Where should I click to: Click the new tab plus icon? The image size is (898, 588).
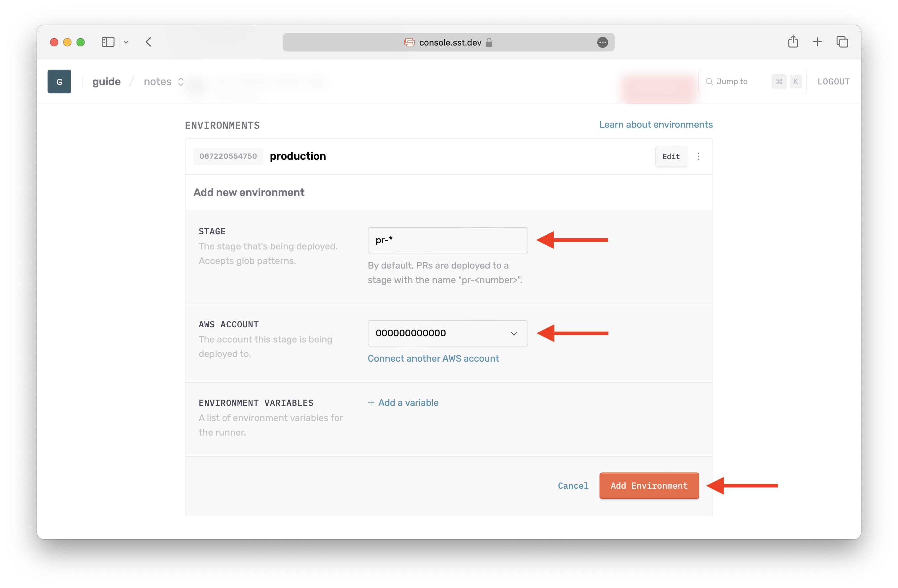point(816,42)
